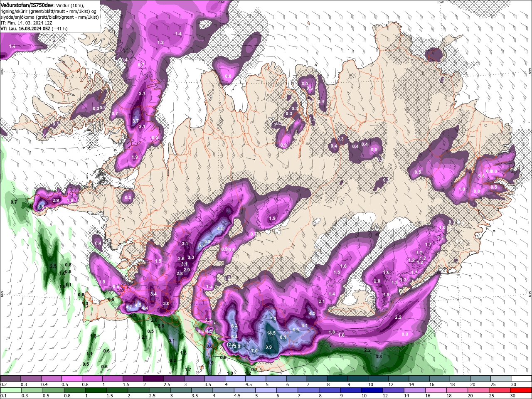
Task: Click the 3.4 map value
Action: (x=153, y=294)
